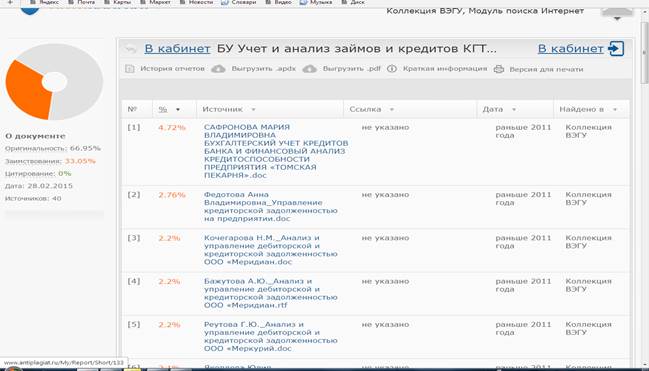The width and height of the screenshot is (649, 371).
Task: Open the Источник column filter arrow
Action: (253, 110)
